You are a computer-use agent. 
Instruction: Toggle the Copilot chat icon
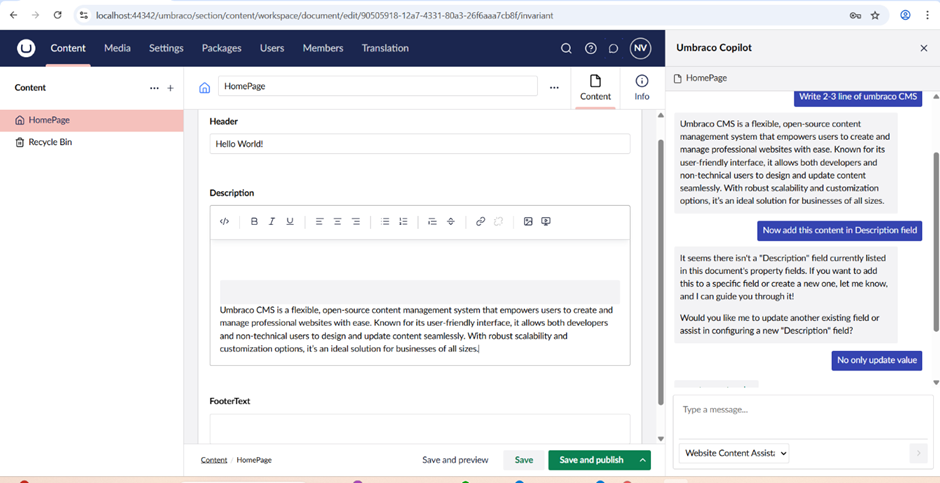pyautogui.click(x=613, y=49)
